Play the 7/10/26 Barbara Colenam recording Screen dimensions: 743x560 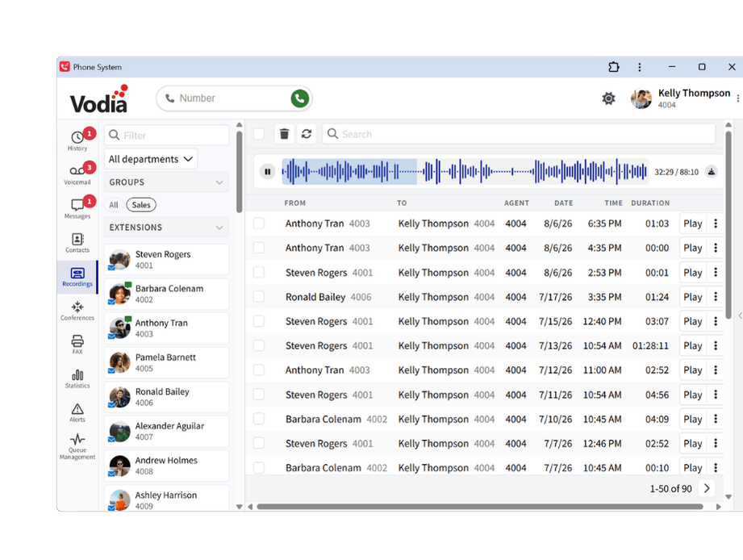pyautogui.click(x=693, y=419)
